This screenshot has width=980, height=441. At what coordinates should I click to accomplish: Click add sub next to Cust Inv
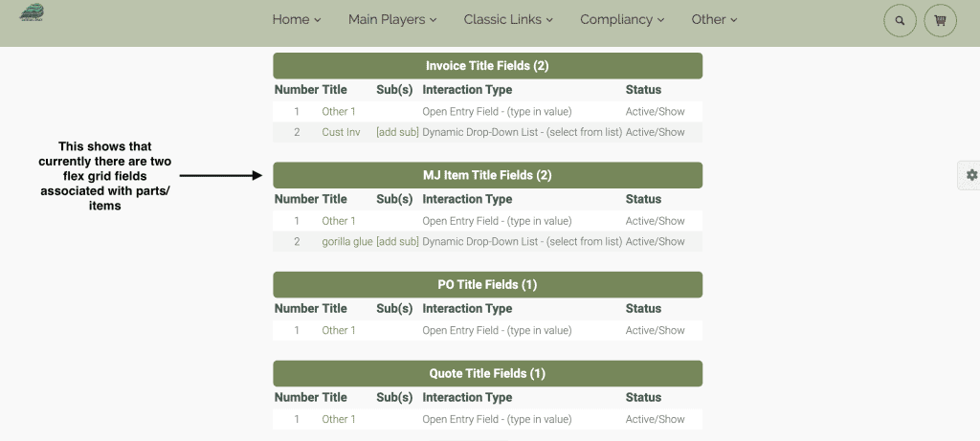397,132
